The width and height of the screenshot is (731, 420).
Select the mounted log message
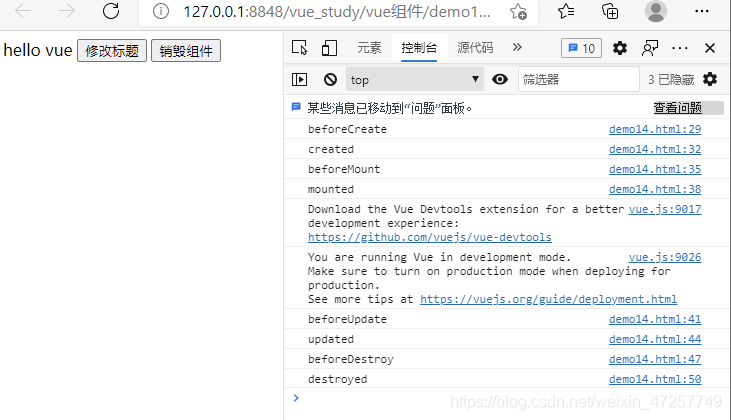pyautogui.click(x=331, y=189)
